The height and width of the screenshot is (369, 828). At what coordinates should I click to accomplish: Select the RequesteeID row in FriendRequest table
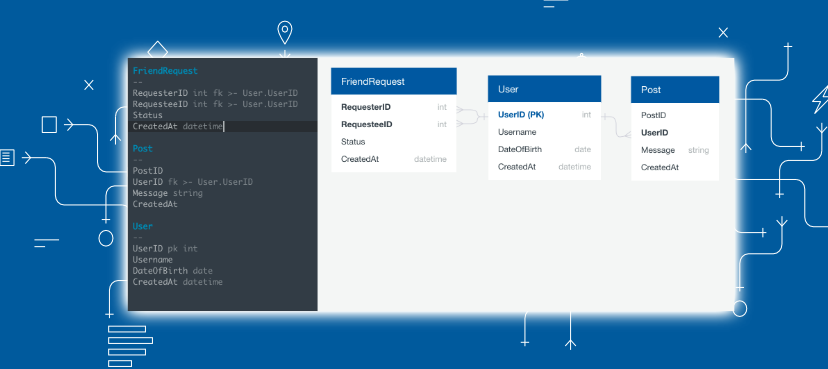pos(394,125)
